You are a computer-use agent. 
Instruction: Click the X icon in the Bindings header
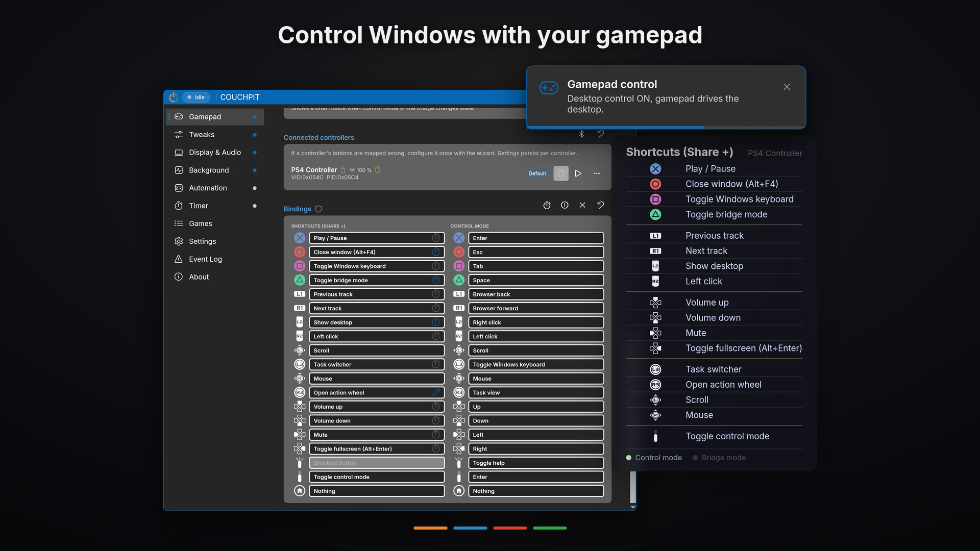click(x=582, y=205)
